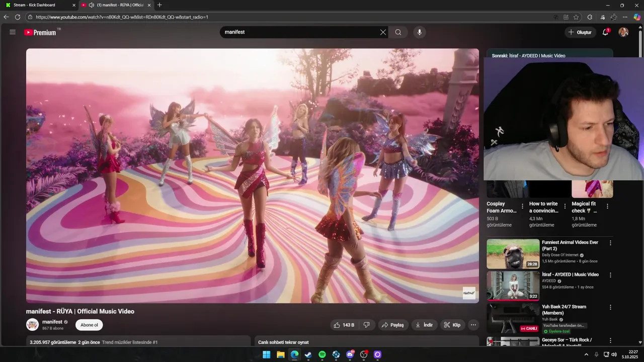Open options for Cosplay Foam Armor video
644x362 pixels.
(x=522, y=206)
